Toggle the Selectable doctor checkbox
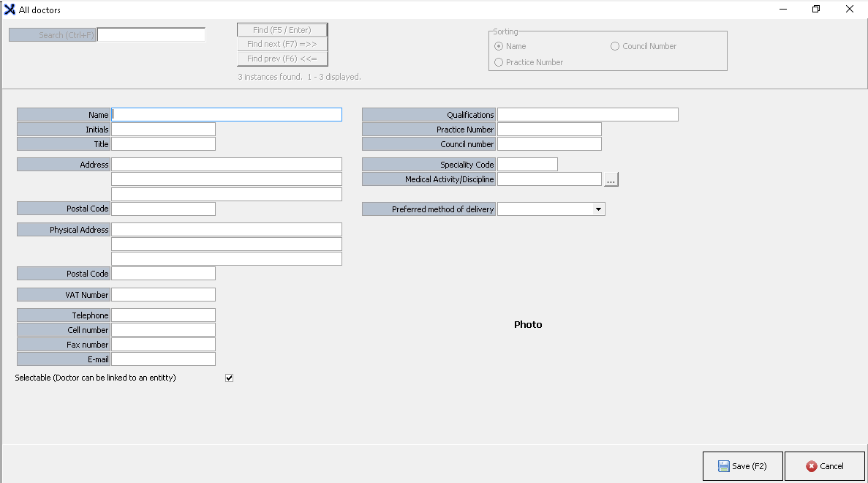 229,378
